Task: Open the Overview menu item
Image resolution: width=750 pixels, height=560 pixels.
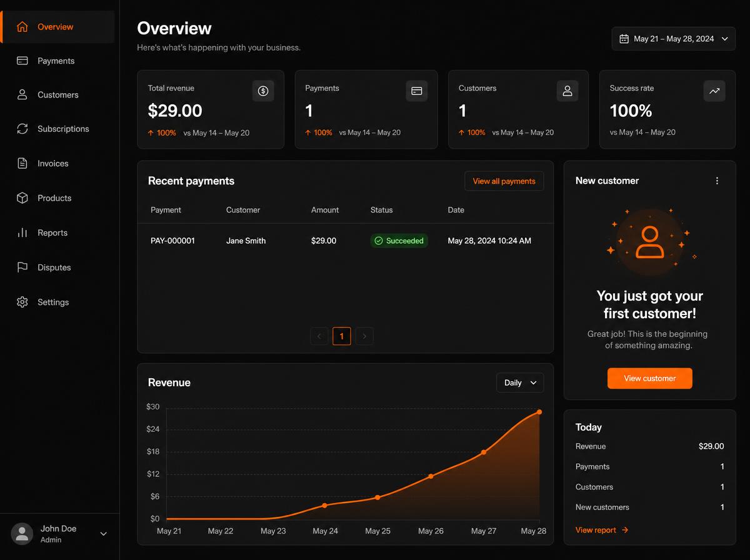Action: (x=58, y=27)
